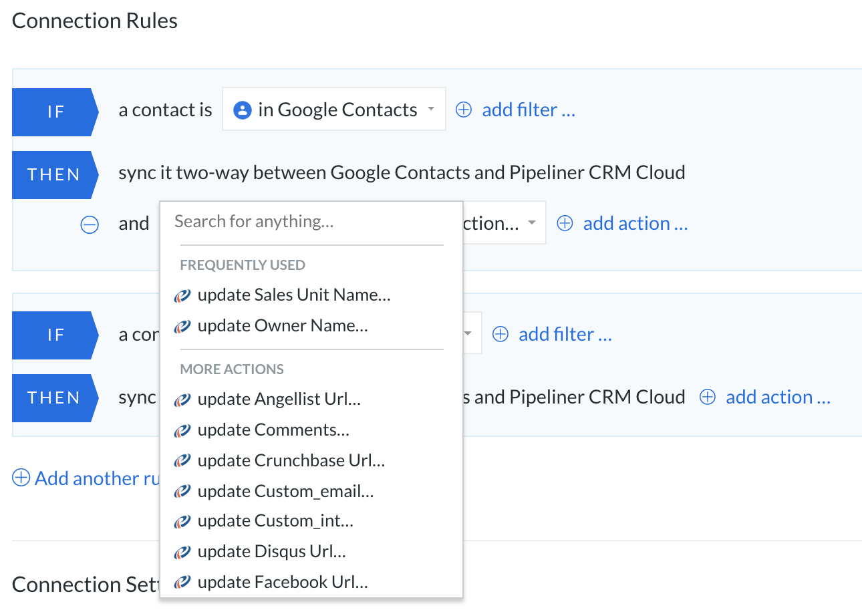The image size is (862, 616).
Task: Click Pipeliner icon beside 'update Custom_email'
Action: (x=182, y=492)
